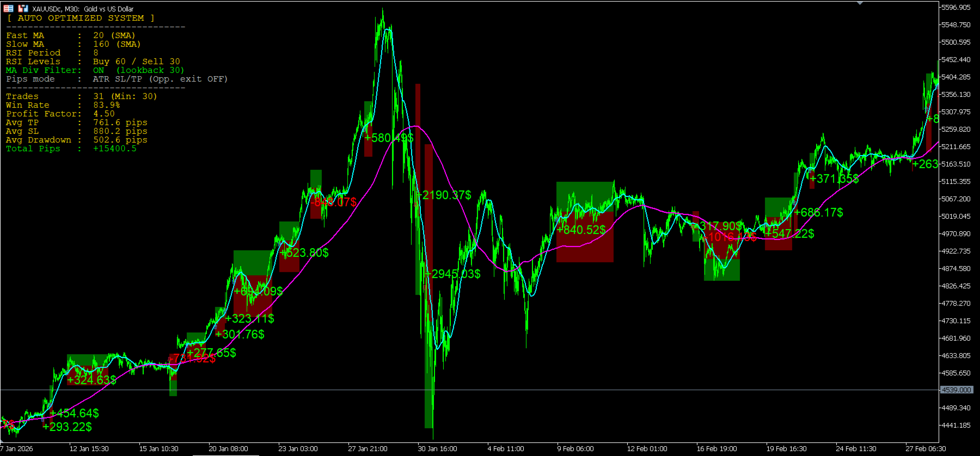
Task: Click the '+686.17$' trade profit label
Action: (819, 212)
